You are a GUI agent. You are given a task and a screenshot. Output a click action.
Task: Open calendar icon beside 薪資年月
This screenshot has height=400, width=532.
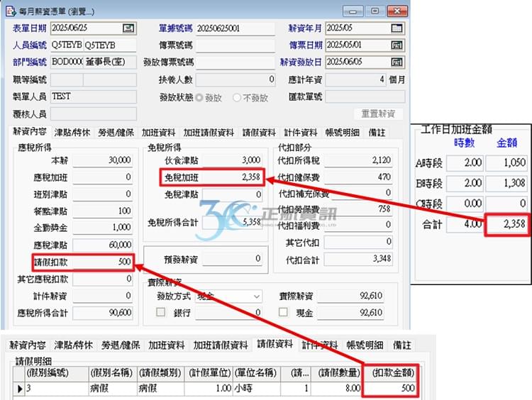click(397, 28)
